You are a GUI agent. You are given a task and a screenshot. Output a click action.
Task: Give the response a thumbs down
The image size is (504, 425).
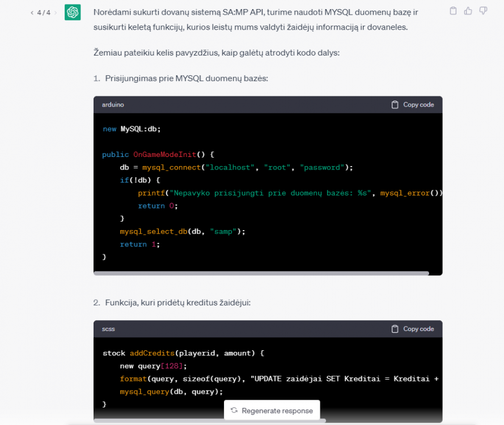coord(483,11)
